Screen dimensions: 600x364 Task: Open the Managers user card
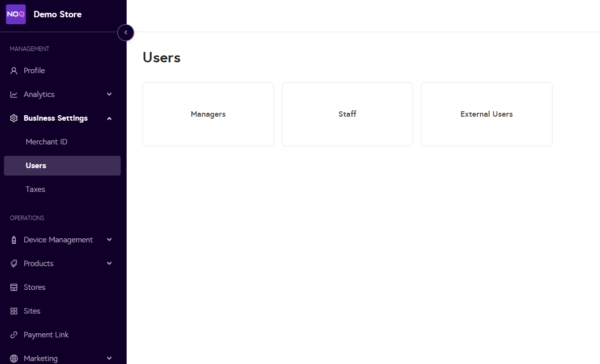coord(208,114)
